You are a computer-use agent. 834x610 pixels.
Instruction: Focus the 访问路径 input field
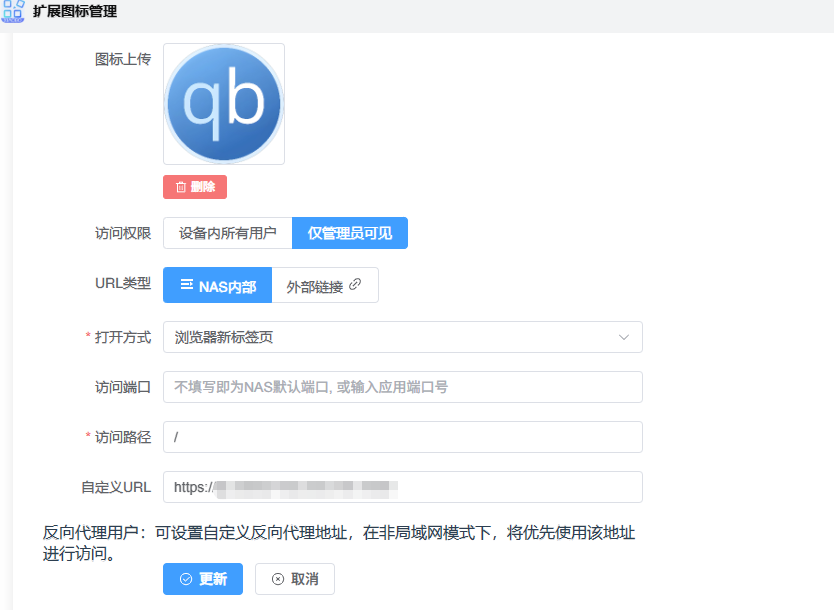pos(403,437)
